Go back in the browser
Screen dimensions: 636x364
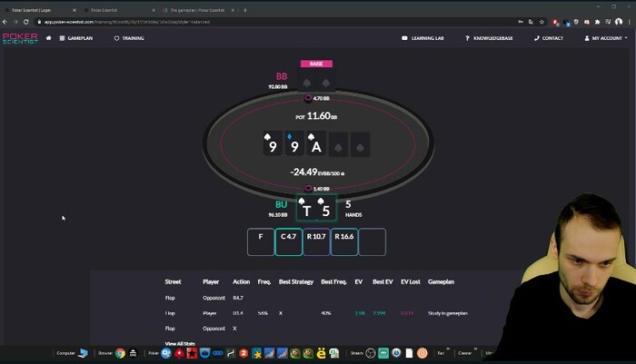tap(5, 22)
